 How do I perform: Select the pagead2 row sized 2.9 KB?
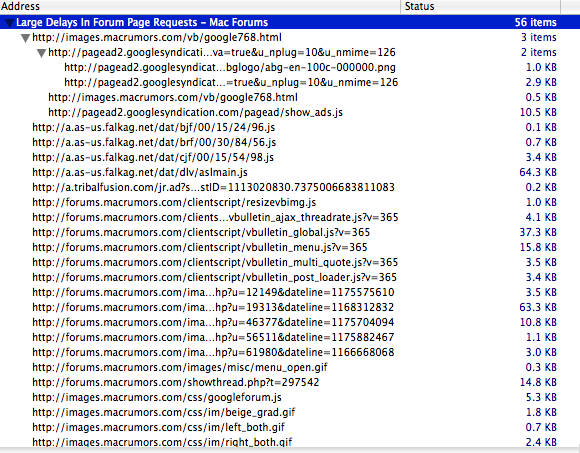point(290,82)
